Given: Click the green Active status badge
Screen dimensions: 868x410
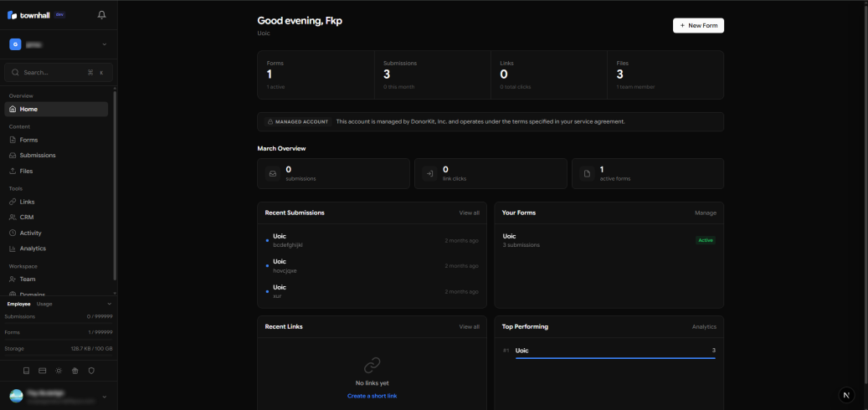Looking at the screenshot, I should click(x=706, y=241).
